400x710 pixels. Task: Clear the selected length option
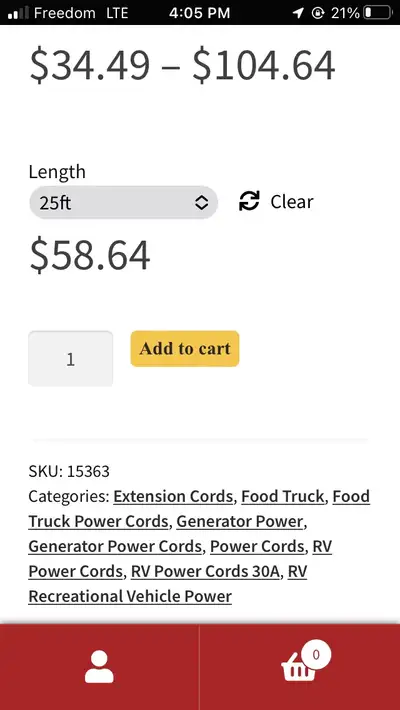click(291, 201)
